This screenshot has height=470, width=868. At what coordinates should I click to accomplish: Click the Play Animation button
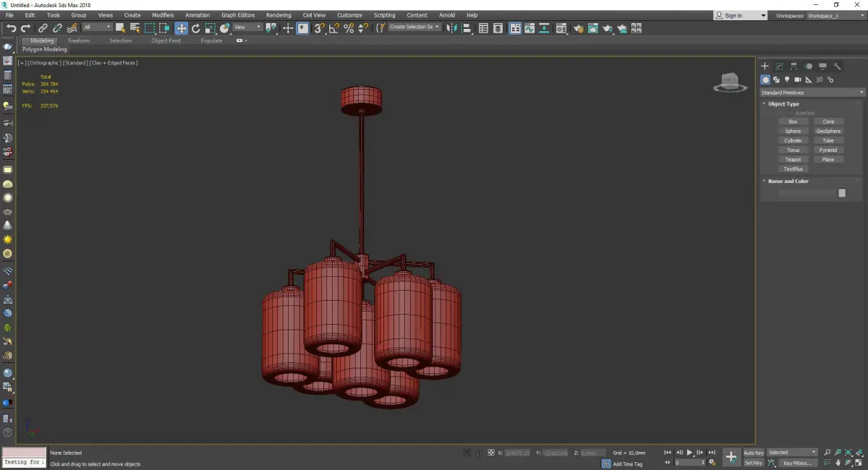pos(689,452)
